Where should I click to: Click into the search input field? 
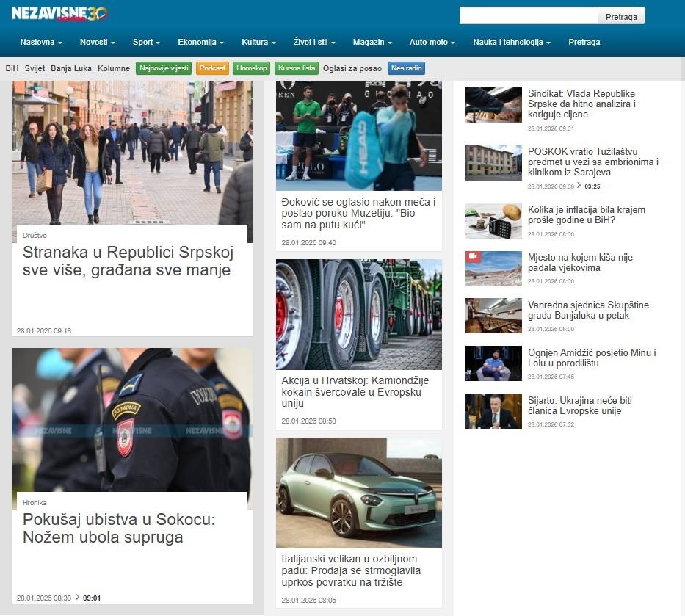528,16
